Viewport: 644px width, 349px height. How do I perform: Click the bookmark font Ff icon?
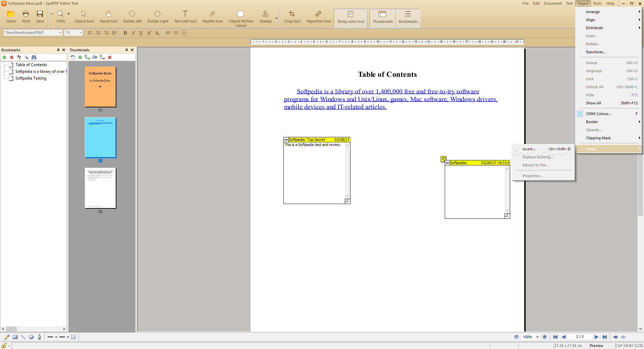point(19,57)
